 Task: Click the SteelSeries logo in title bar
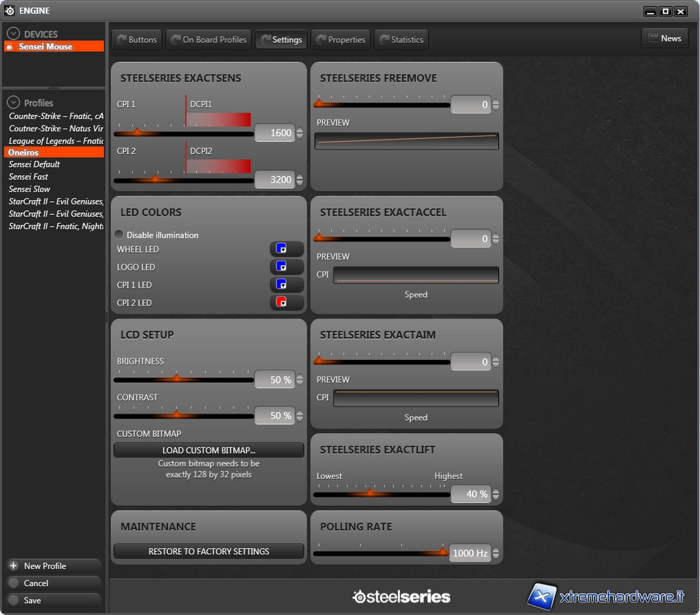pyautogui.click(x=9, y=10)
